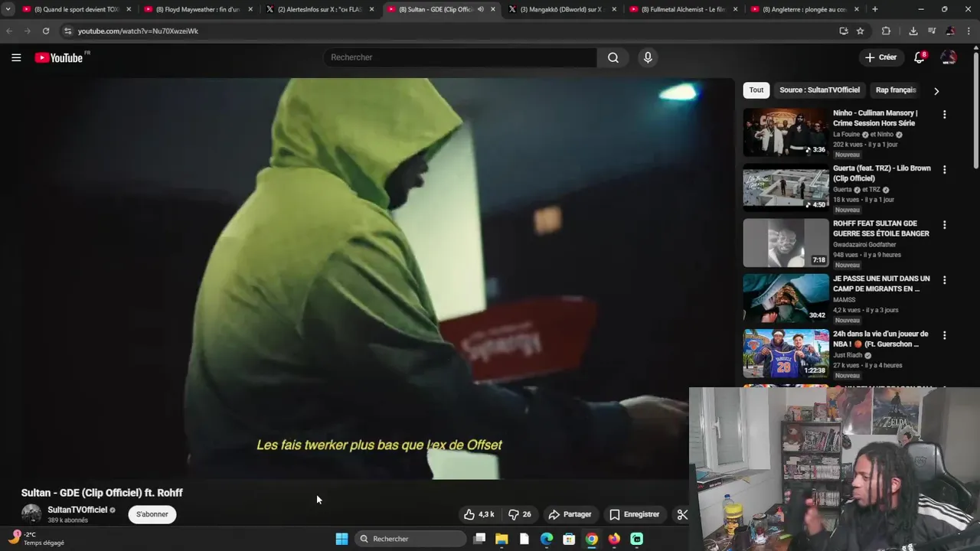Open the green streaming app in taskbar
This screenshot has height=551, width=980.
[637, 539]
